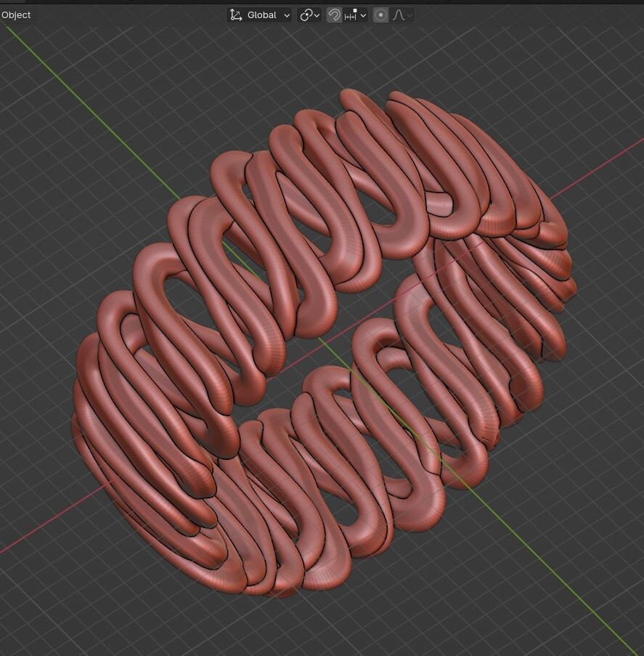
Task: Toggle proportional editing circle icon
Action: tap(380, 15)
